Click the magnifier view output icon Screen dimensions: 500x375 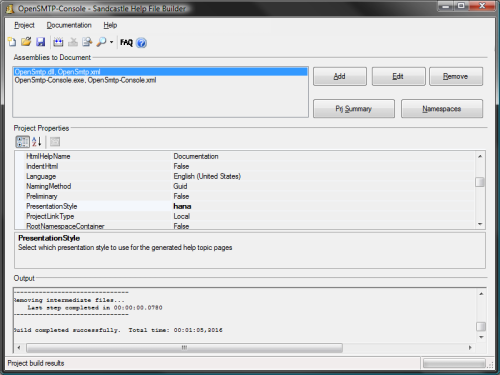(x=101, y=42)
